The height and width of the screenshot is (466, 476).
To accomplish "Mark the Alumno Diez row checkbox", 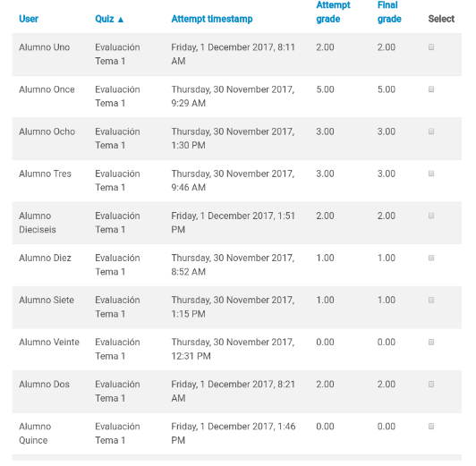I will point(431,258).
